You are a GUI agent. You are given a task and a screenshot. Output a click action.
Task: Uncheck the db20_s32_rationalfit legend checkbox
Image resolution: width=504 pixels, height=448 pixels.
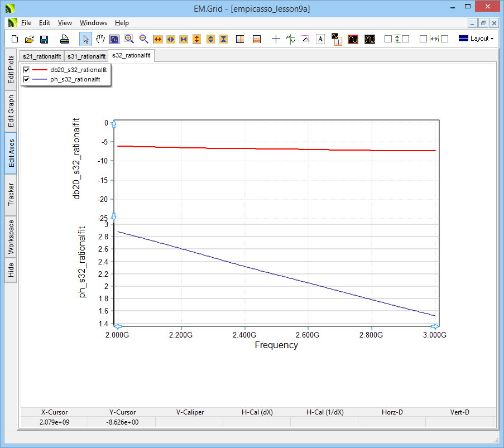pos(26,70)
